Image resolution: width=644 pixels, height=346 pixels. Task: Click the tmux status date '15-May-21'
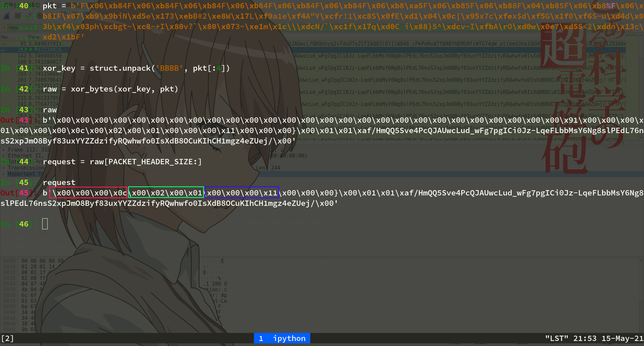(623, 338)
